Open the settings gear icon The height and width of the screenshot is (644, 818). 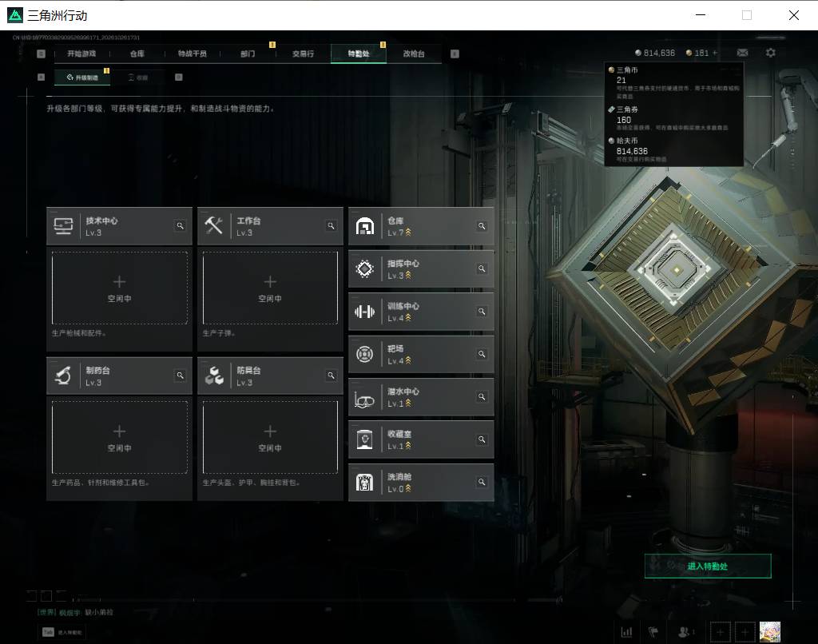771,53
